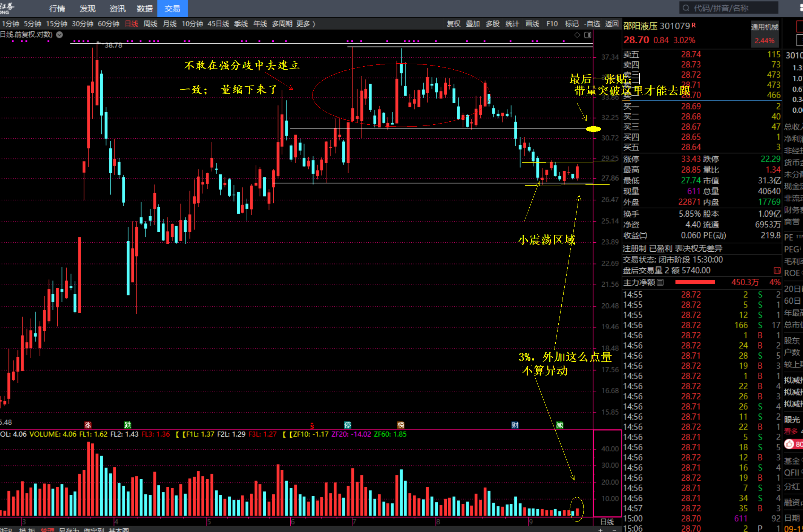The image size is (803, 532).
Task: Click the 跌 event marker icon
Action: (128, 425)
